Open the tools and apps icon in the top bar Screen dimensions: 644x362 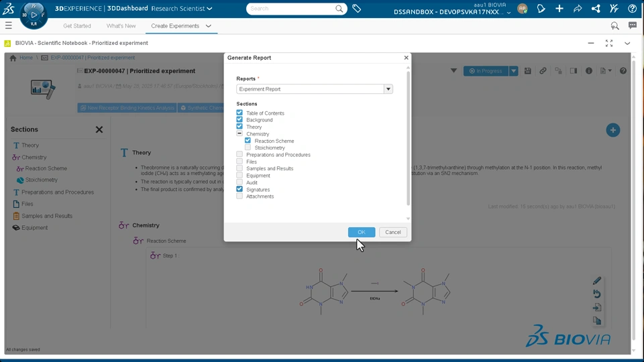pyautogui.click(x=614, y=9)
